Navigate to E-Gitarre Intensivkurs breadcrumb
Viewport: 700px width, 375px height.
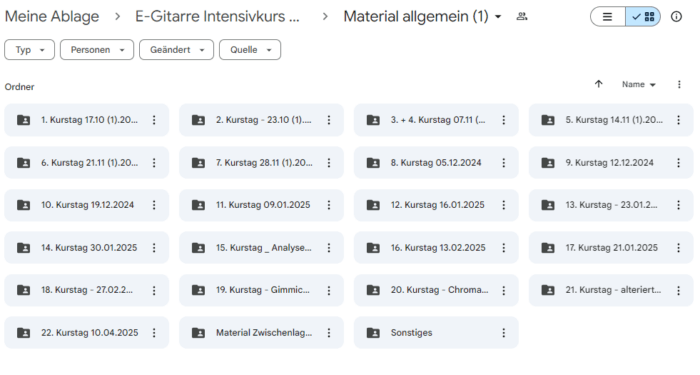click(x=217, y=17)
